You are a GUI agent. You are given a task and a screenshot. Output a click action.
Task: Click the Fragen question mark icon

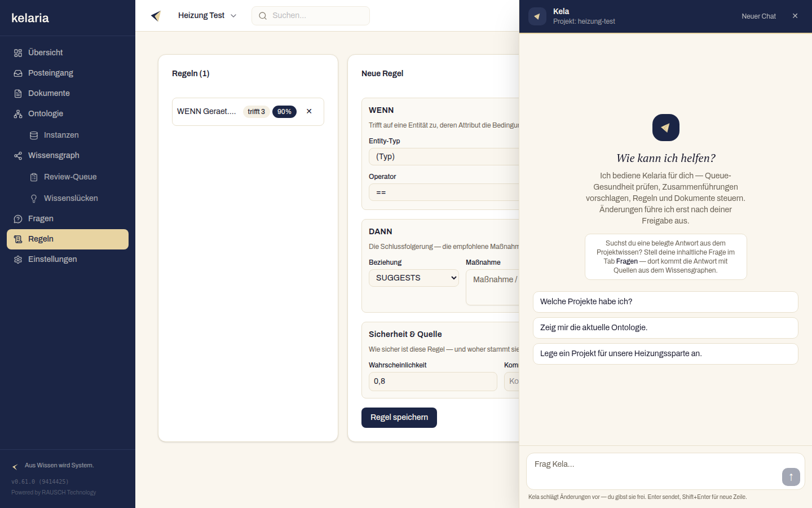point(18,219)
